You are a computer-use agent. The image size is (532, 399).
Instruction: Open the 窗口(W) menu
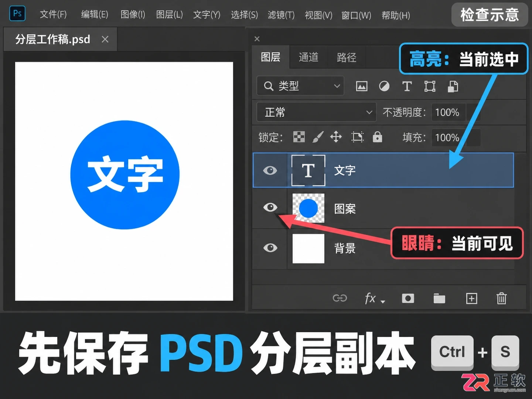tap(356, 15)
